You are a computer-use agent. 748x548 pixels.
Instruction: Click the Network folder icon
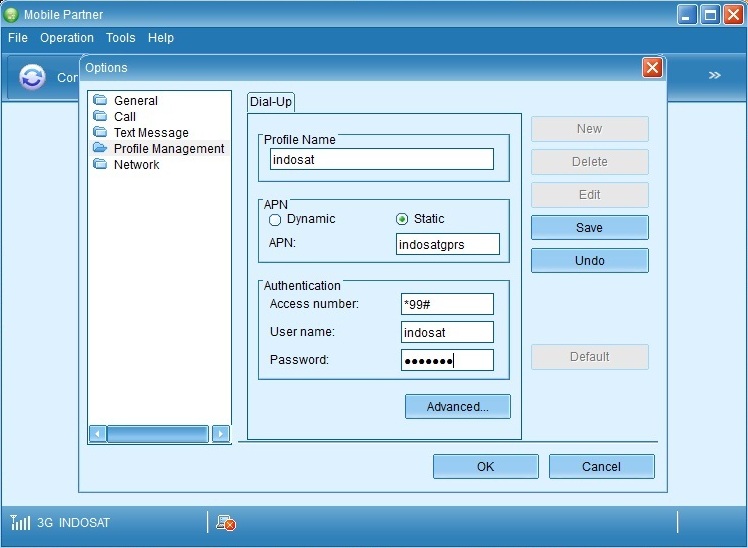click(x=100, y=164)
